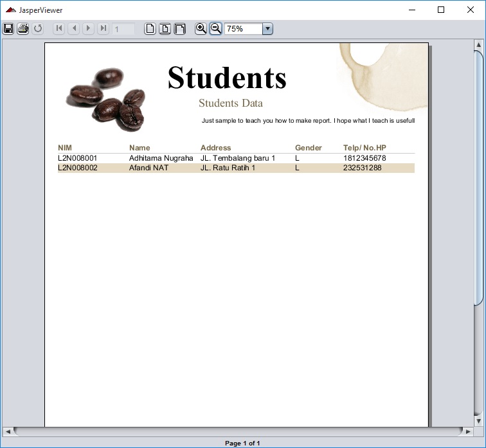Go to the next page

[x=88, y=28]
